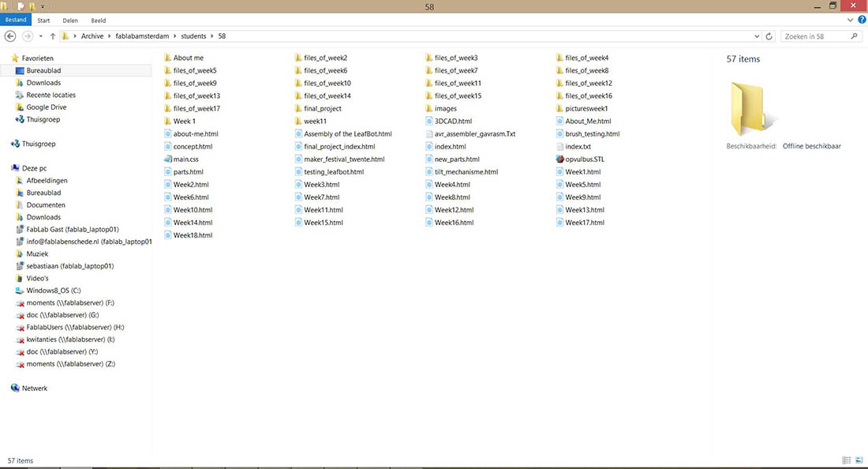Open Windows8_OS (C:) drive
Screen dimensions: 868x469
pyautogui.click(x=54, y=290)
